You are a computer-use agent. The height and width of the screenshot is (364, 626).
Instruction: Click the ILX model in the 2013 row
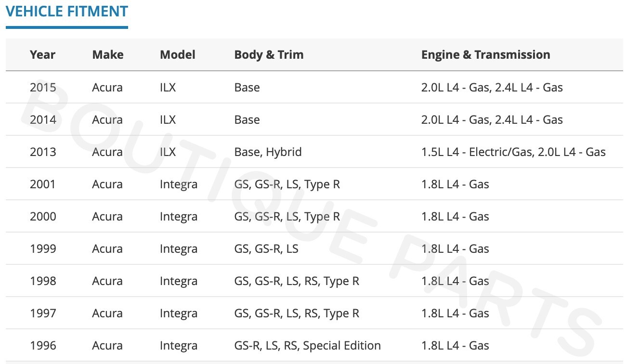click(x=168, y=152)
